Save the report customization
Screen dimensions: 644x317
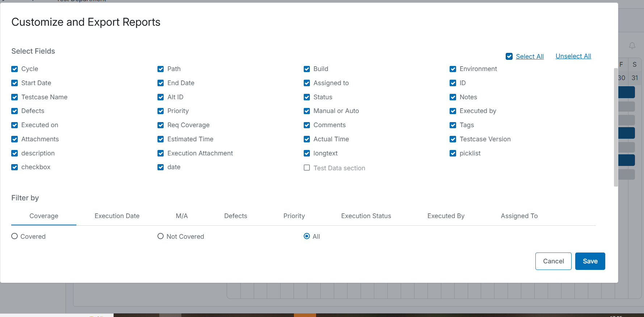[590, 261]
